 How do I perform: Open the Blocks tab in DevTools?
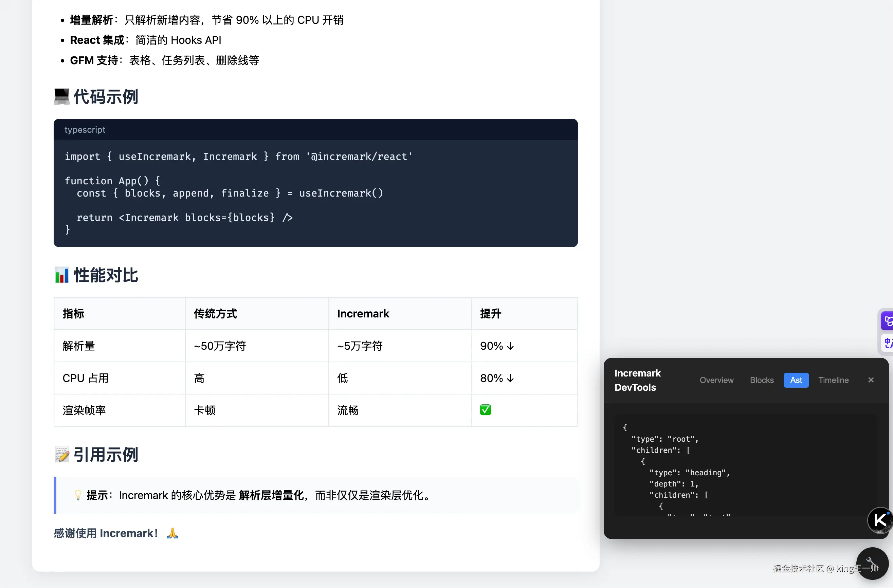tap(762, 380)
